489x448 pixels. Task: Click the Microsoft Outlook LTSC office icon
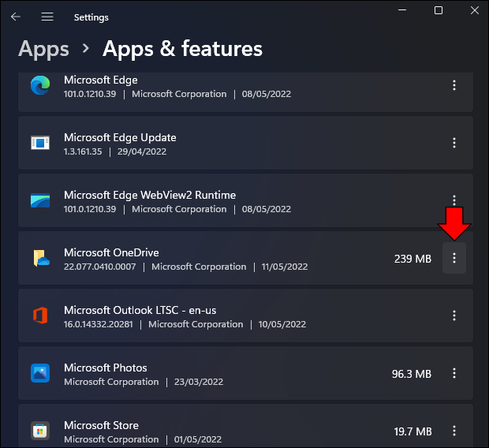(x=40, y=315)
